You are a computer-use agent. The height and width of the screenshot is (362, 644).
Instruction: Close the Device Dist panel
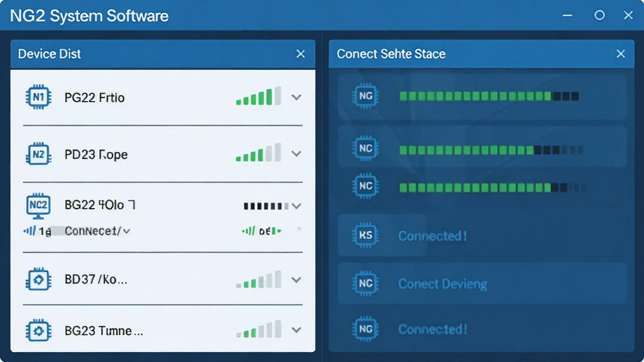(301, 54)
